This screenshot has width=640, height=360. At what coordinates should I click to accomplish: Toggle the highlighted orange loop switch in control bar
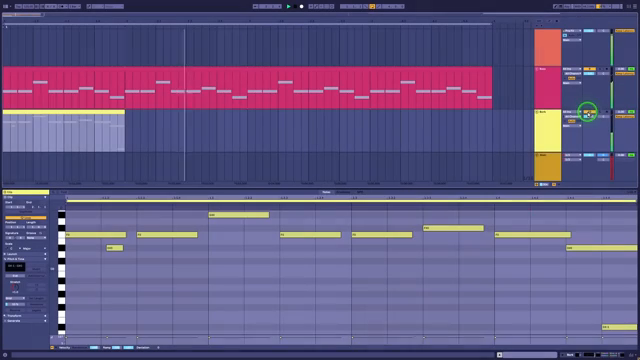click(x=372, y=7)
